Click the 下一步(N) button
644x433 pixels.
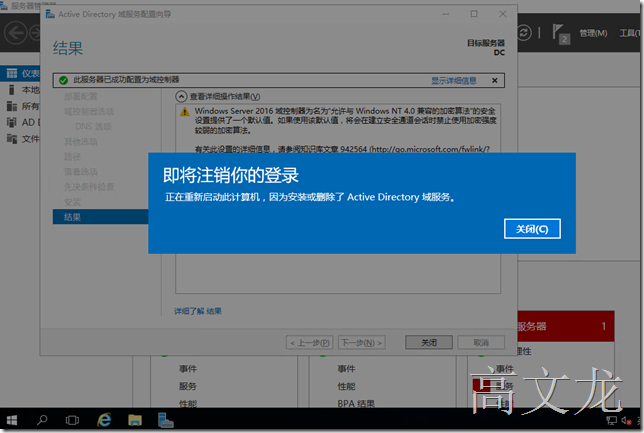coord(361,342)
